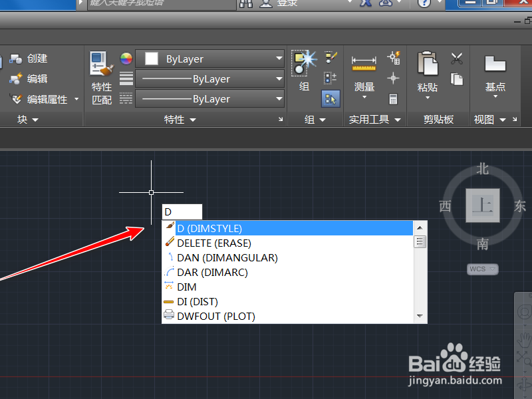
Task: Open the block editor (编辑) tool
Action: 29,79
